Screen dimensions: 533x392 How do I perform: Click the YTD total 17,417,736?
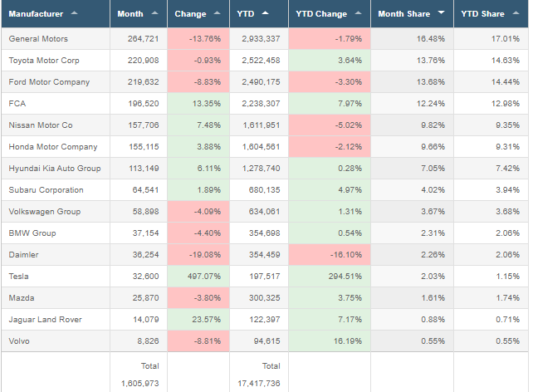[259, 384]
